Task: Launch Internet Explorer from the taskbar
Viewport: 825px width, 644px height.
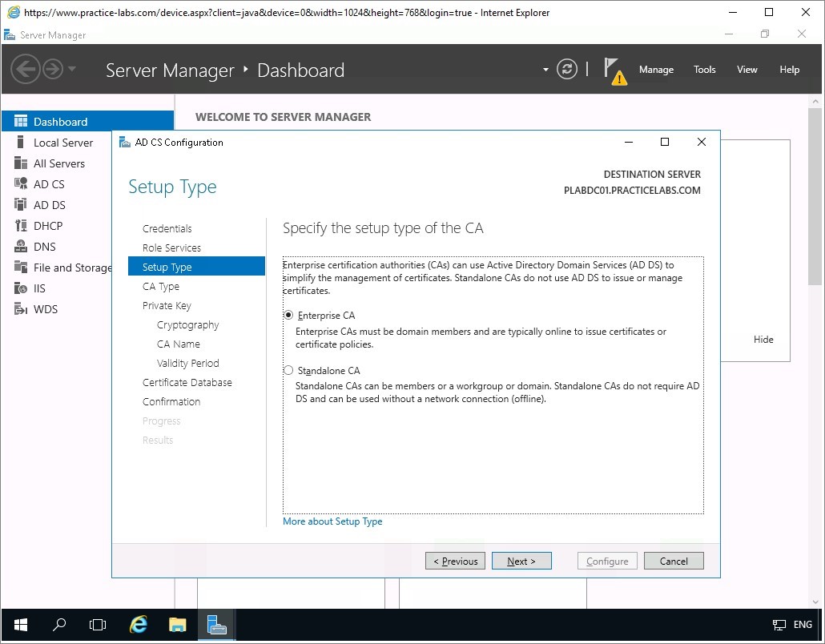Action: point(138,625)
